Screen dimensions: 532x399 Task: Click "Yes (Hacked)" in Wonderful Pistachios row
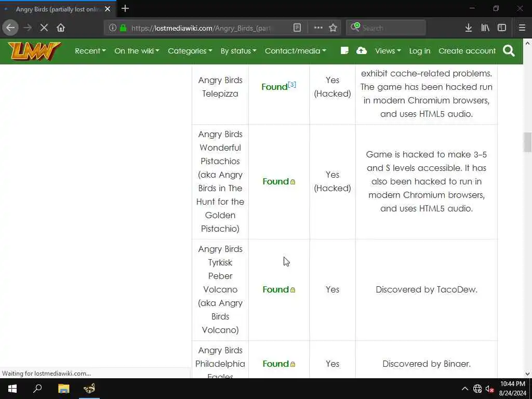[332, 181]
